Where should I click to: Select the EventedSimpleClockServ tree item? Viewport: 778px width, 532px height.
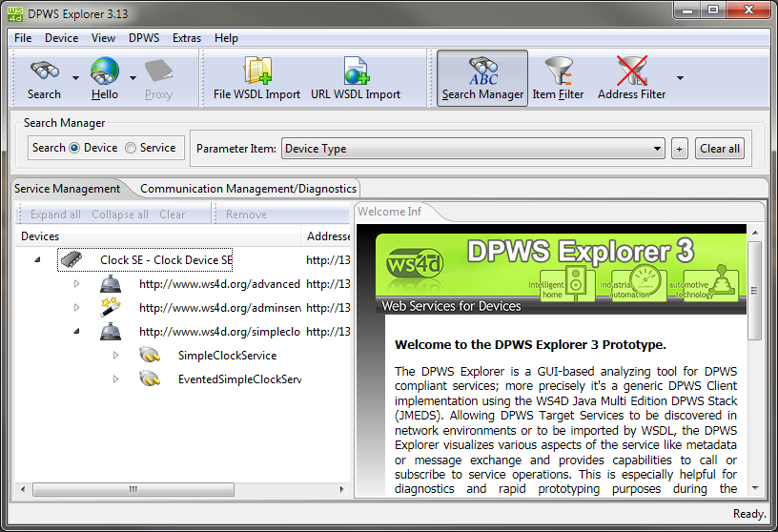pos(239,379)
